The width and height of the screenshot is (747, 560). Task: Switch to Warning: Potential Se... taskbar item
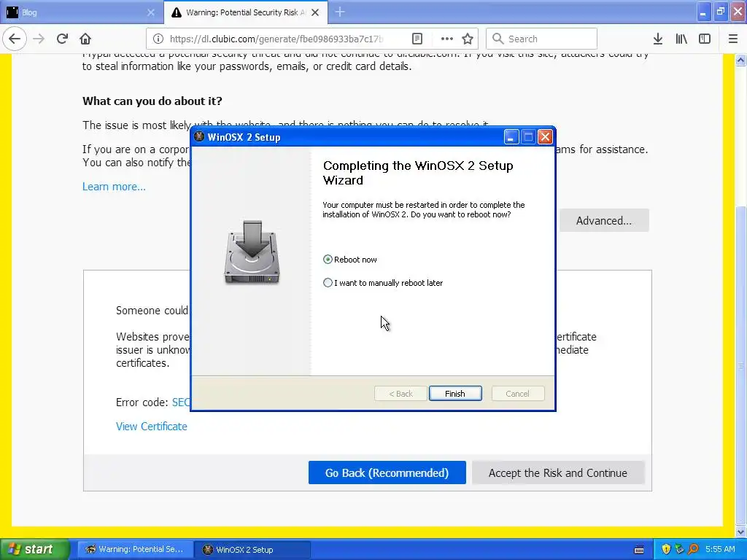coord(135,549)
